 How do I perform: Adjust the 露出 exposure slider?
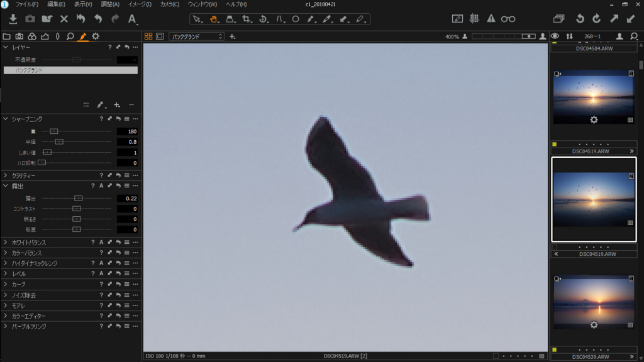79,198
